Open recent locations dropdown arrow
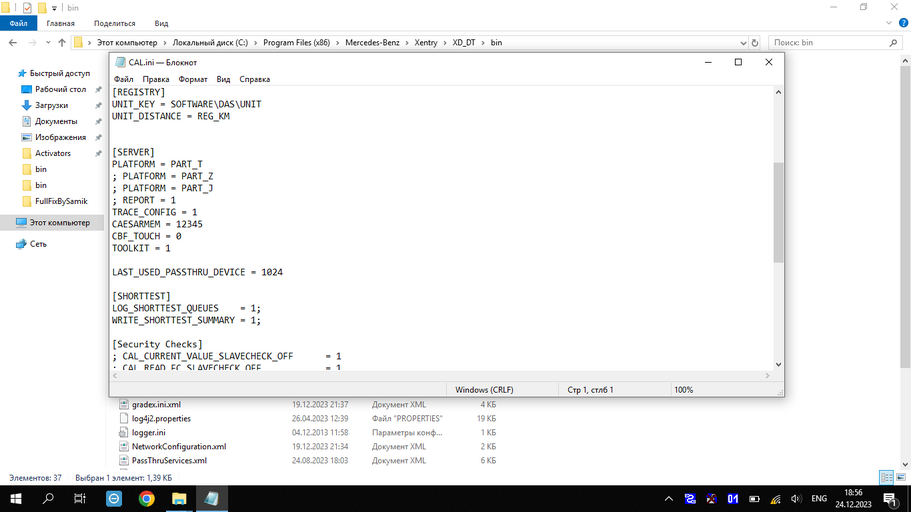This screenshot has width=911, height=512. (x=48, y=42)
